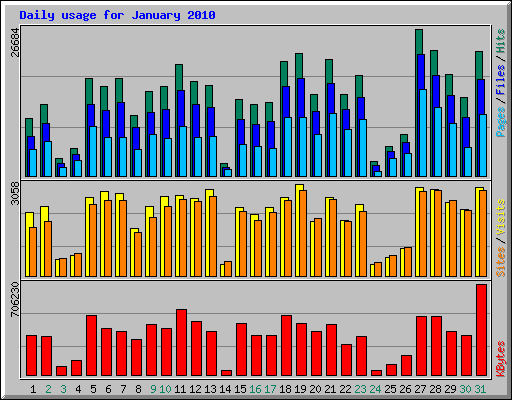The height and width of the screenshot is (400, 512).
Task: Click day 2 on the x-axis
Action: tap(48, 389)
